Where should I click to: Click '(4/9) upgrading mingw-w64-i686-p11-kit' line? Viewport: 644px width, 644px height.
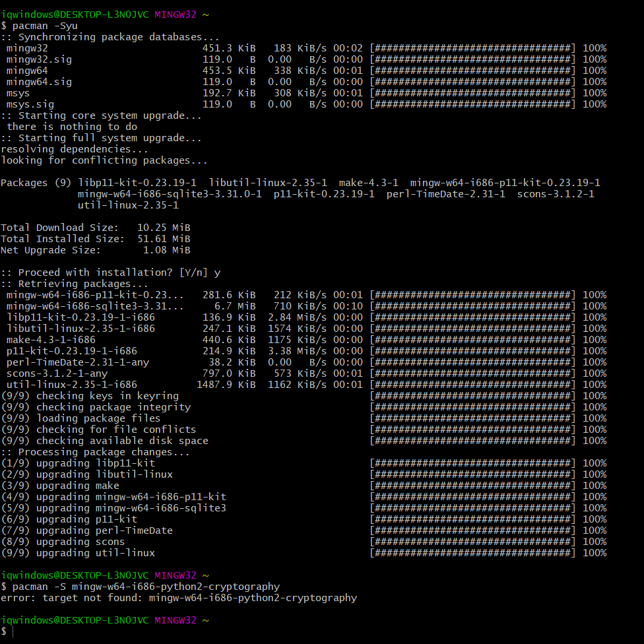113,497
